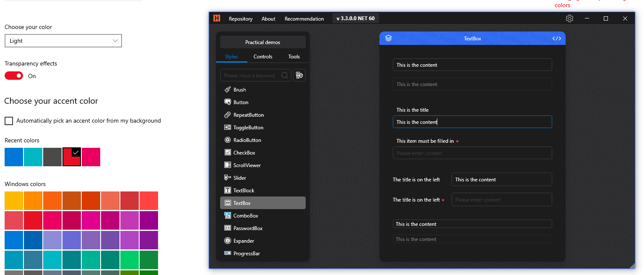Turn off Transparency effects
This screenshot has width=644, height=275.
pyautogui.click(x=13, y=76)
